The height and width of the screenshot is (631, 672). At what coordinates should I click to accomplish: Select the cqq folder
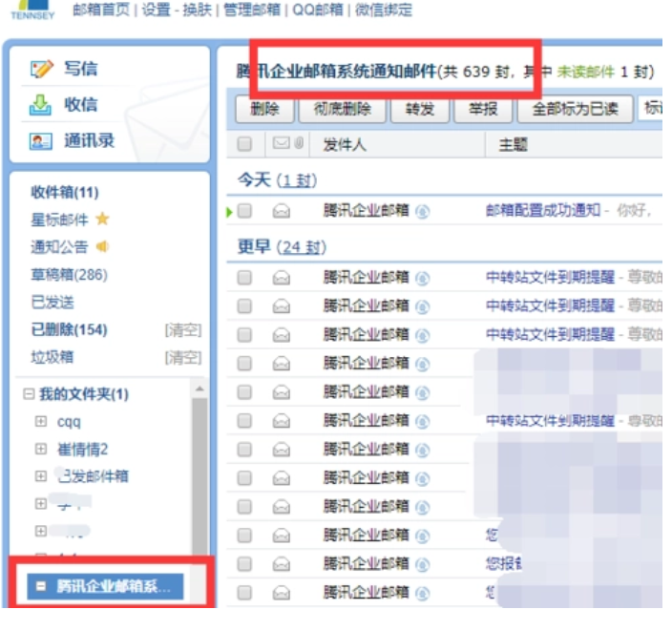pos(69,422)
